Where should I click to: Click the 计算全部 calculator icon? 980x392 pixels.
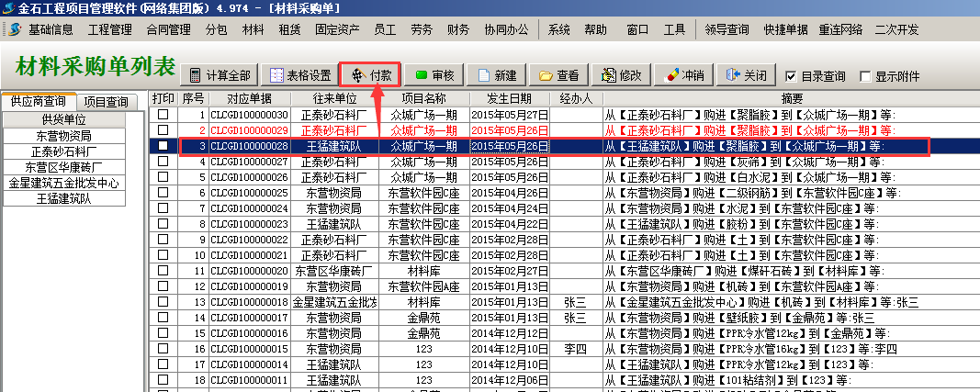coord(196,75)
